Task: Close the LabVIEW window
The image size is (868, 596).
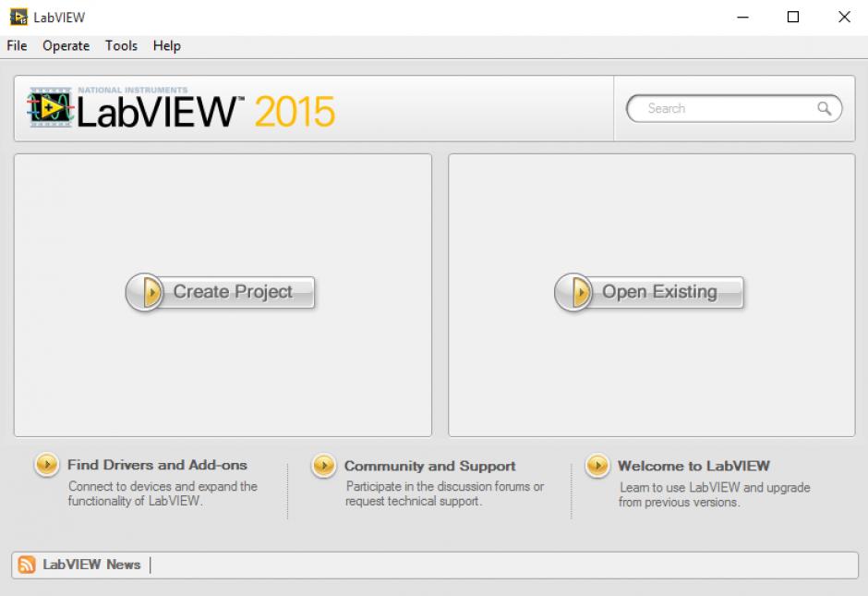Action: click(x=844, y=18)
